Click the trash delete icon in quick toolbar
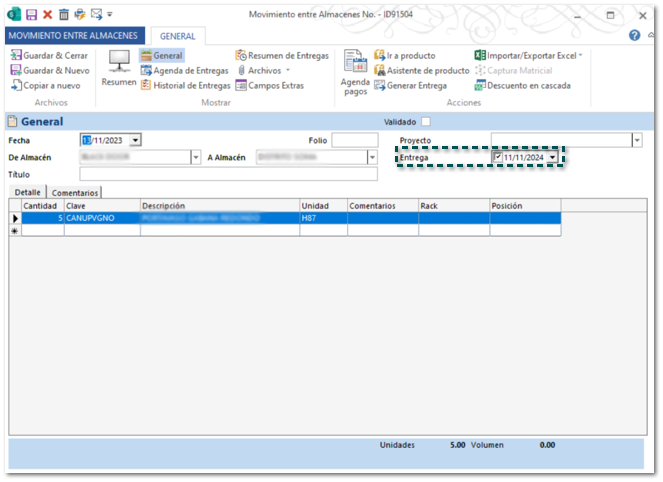The width and height of the screenshot is (663, 482). point(63,15)
